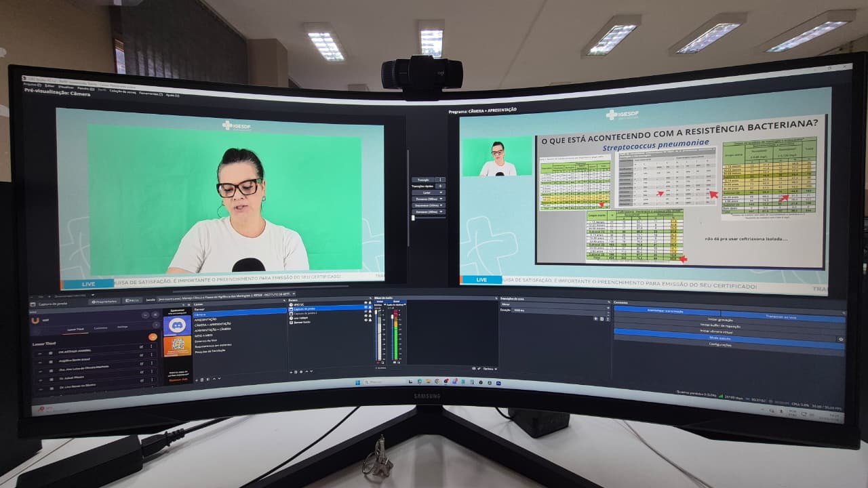This screenshot has height=488, width=868.
Task: Switch to the Lower Third tab
Action: click(75, 329)
